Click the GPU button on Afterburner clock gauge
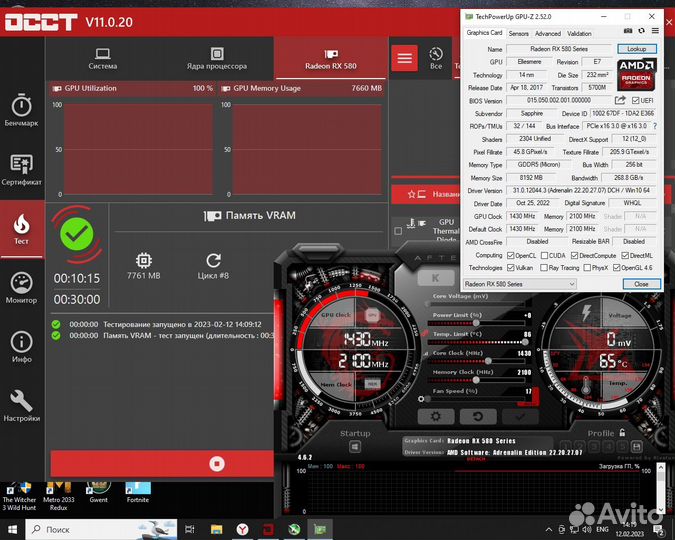 point(372,316)
